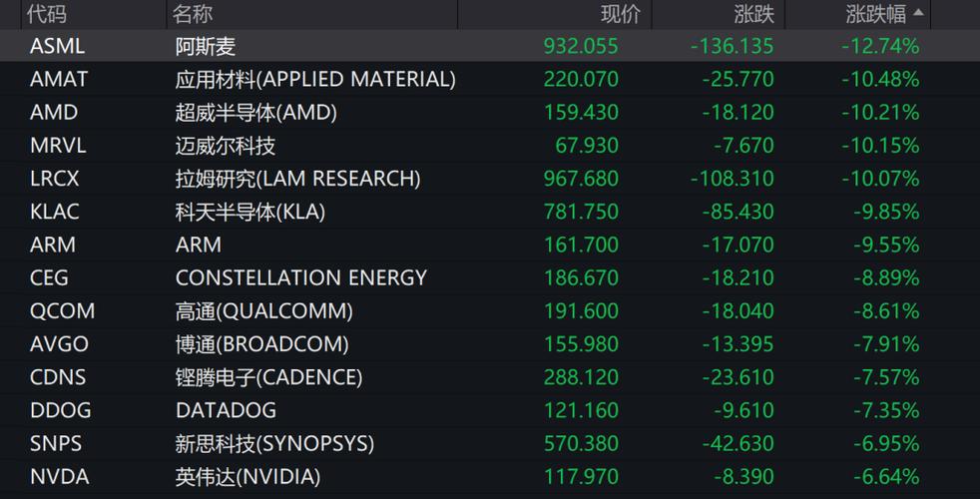Open 科天半导体(KLA) stock name
This screenshot has width=980, height=499.
tap(250, 212)
